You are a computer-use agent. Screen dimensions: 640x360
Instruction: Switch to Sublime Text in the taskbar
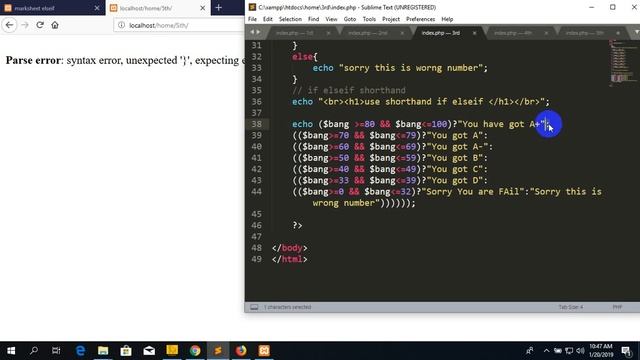[x=218, y=351]
